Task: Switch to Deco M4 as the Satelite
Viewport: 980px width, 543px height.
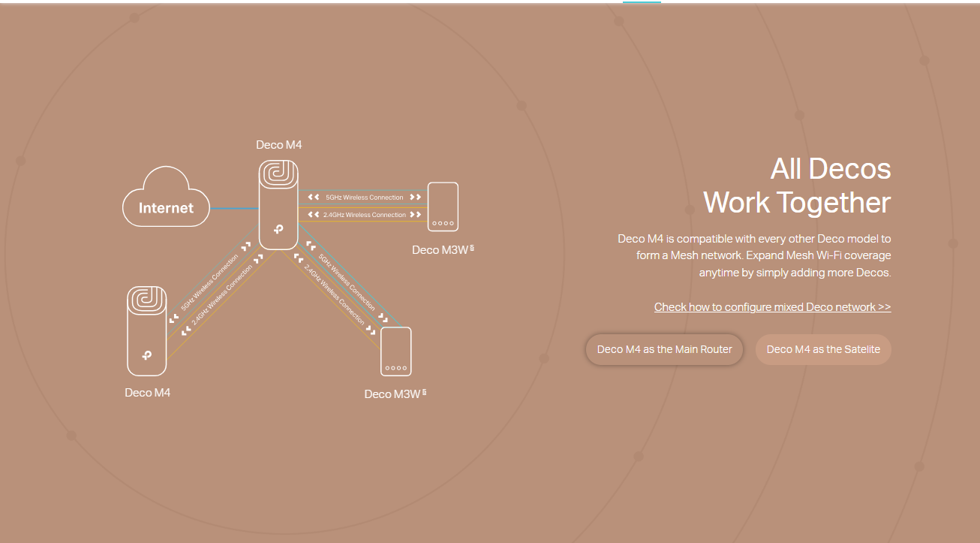Action: click(823, 349)
